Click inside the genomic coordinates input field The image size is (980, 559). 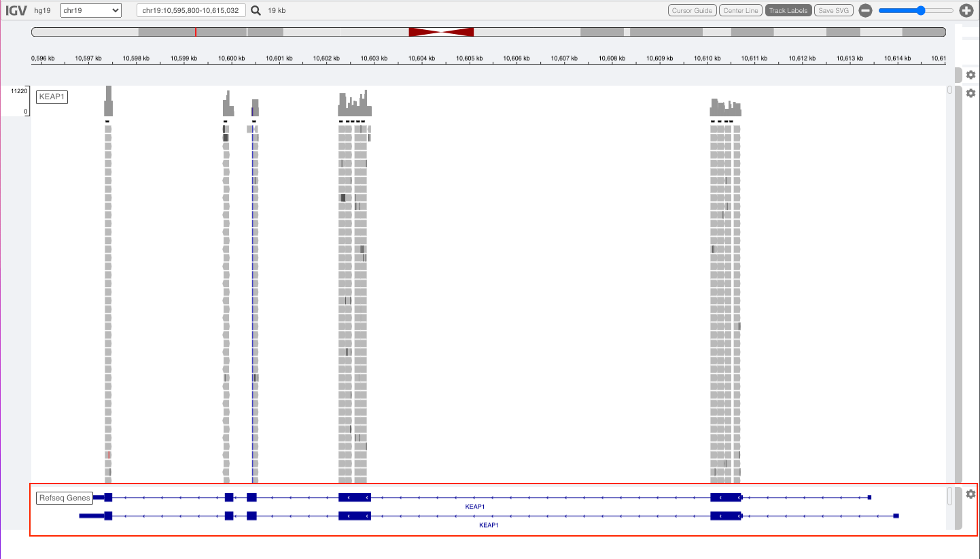click(x=190, y=10)
